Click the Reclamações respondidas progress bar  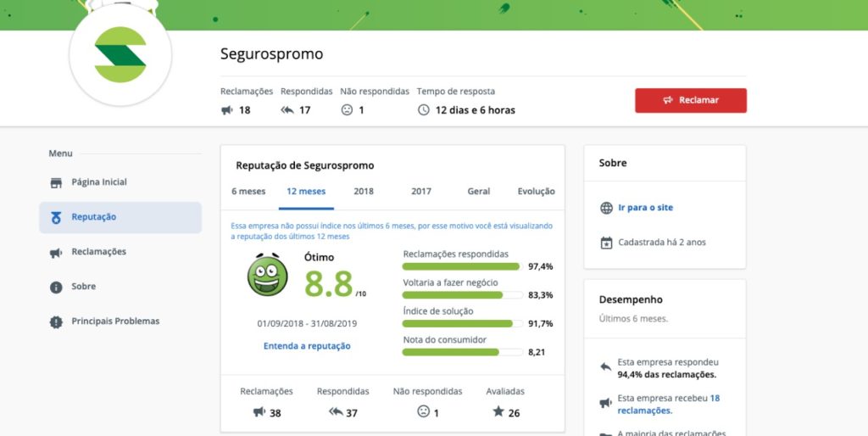coord(462,266)
